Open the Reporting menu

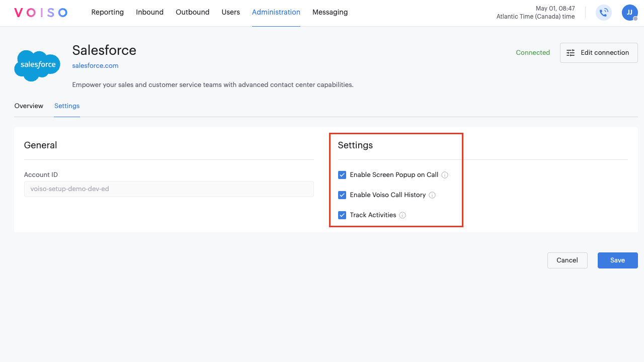[x=108, y=12]
